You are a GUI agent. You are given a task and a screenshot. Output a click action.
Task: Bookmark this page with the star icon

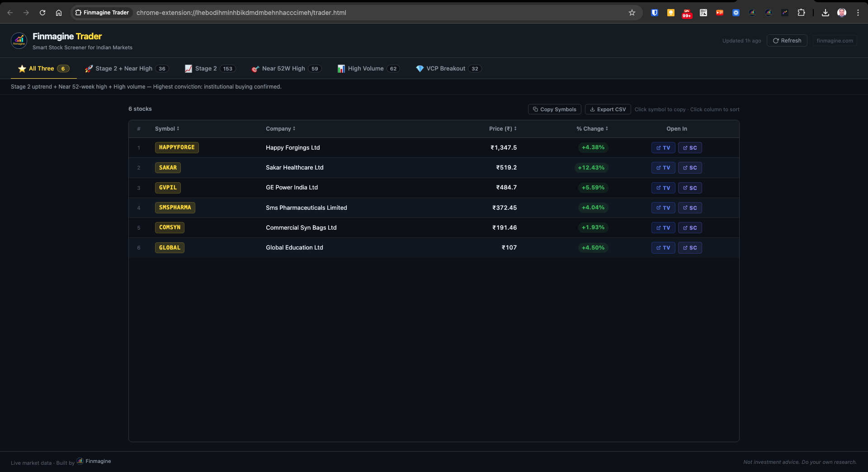point(632,13)
